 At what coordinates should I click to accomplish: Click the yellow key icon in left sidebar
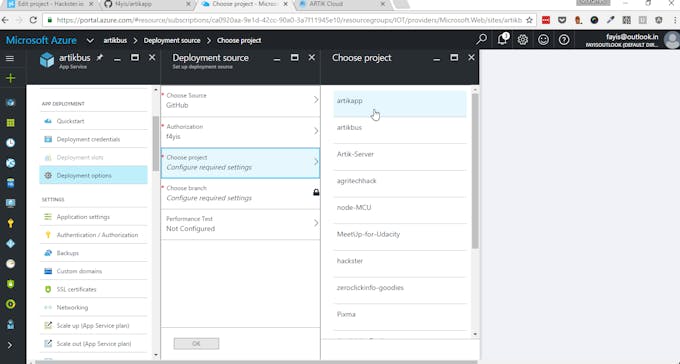(10, 223)
